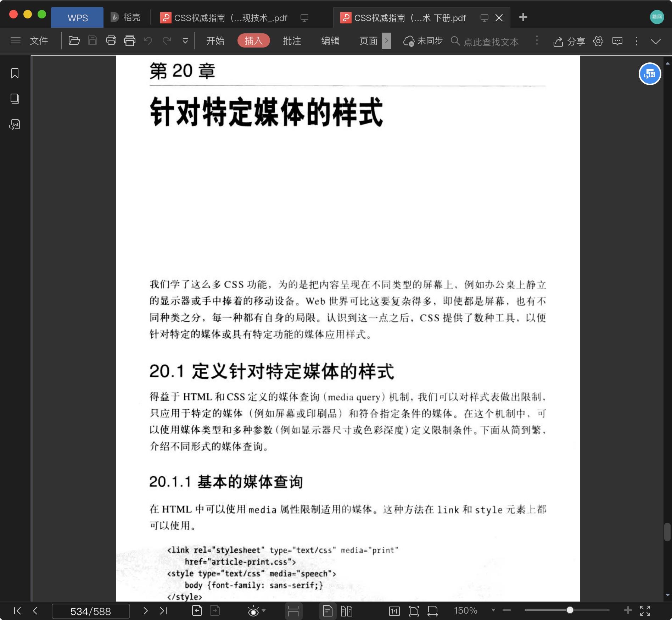Go to the next page
Image resolution: width=672 pixels, height=620 pixels.
coord(146,610)
